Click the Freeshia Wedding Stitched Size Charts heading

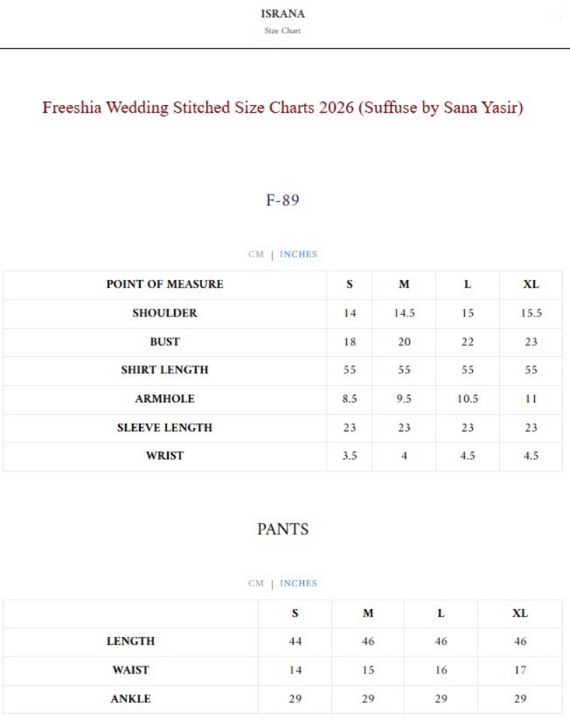[x=283, y=108]
